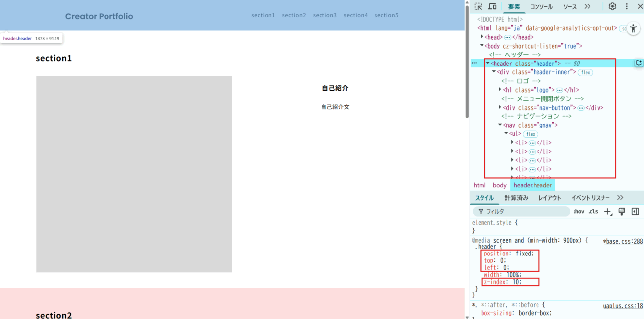Expand the h1 logo element
Viewport: 644px width, 319px height.
pos(500,90)
